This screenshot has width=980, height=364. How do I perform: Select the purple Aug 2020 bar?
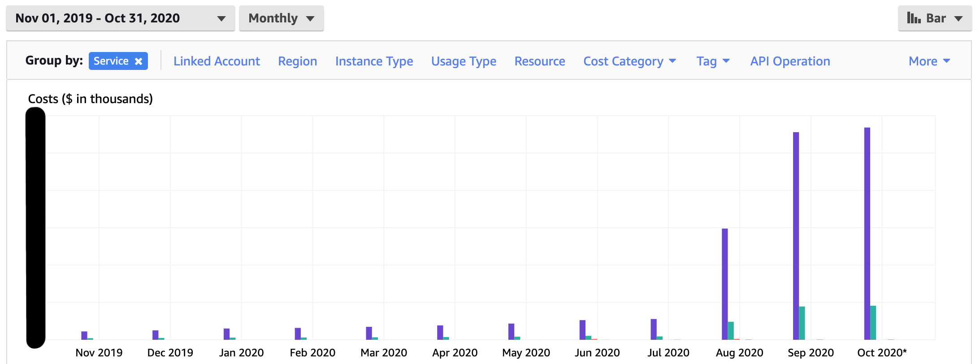724,284
